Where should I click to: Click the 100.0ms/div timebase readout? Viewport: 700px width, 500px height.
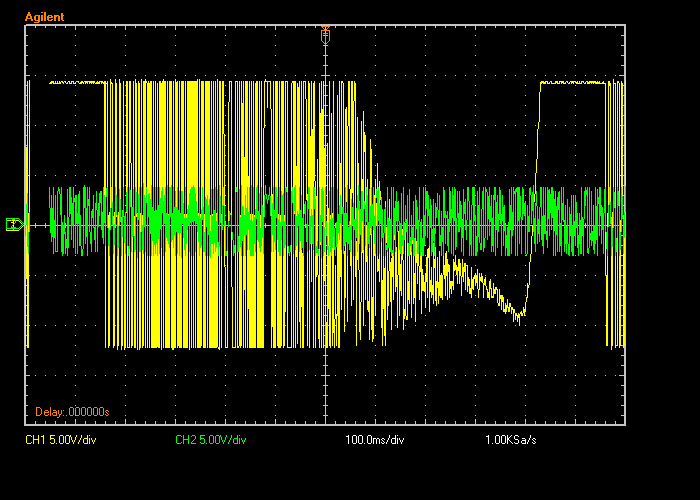click(x=375, y=440)
